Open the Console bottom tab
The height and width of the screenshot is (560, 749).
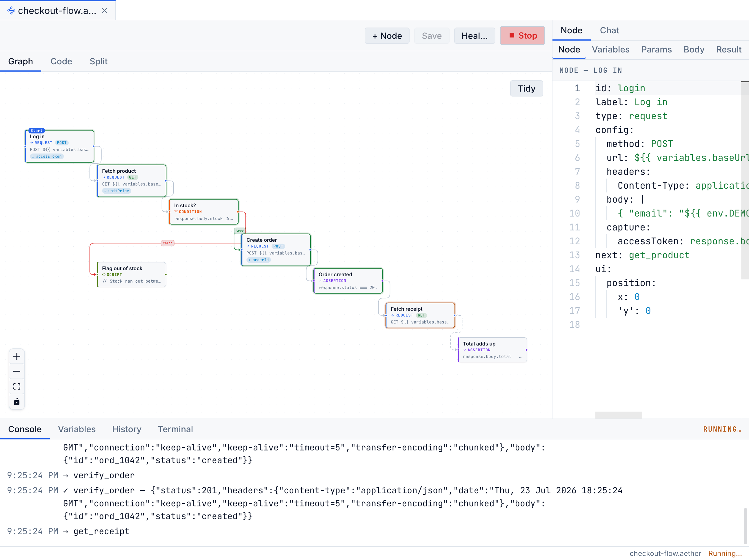[25, 429]
